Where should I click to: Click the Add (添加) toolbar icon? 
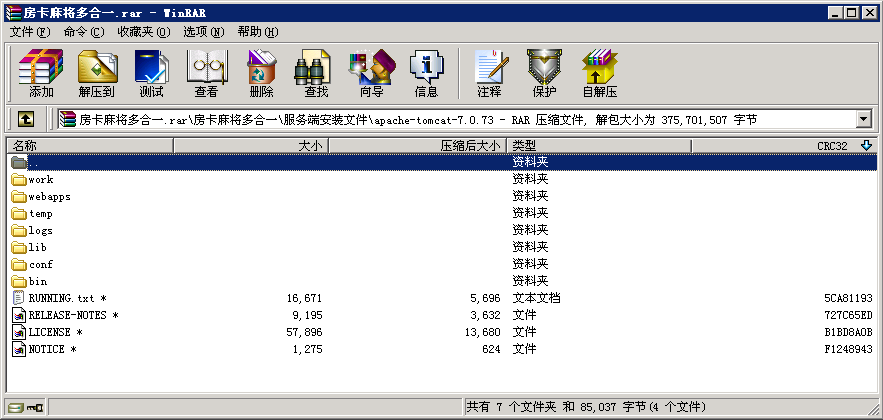pyautogui.click(x=41, y=73)
